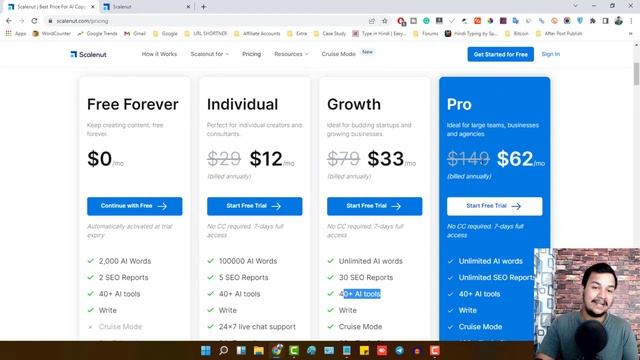This screenshot has width=640, height=360.
Task: Click the site lock icon in address bar
Action: click(x=50, y=21)
